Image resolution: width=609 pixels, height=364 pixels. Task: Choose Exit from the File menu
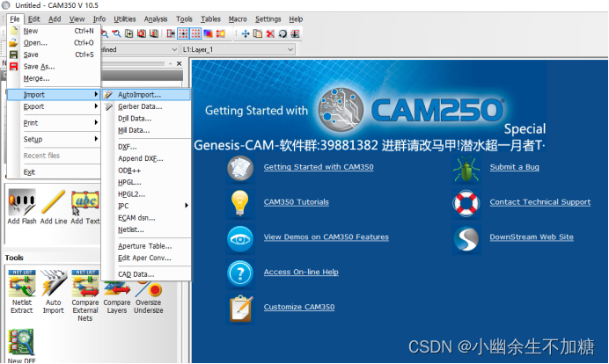click(53, 172)
